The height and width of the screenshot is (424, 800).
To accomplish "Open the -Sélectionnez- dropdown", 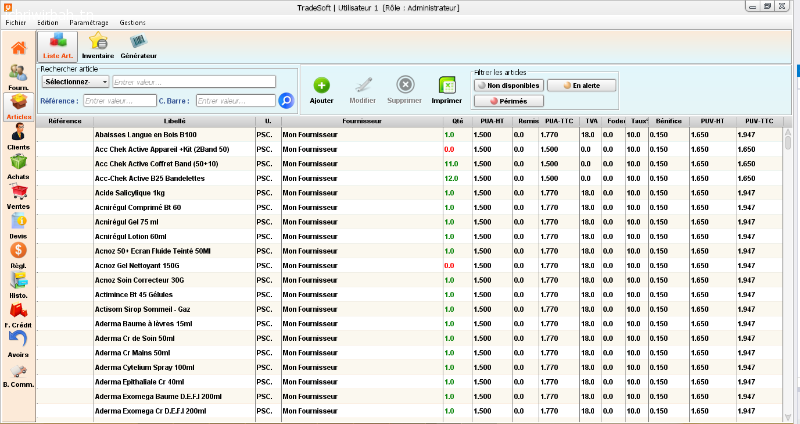I will (x=76, y=82).
